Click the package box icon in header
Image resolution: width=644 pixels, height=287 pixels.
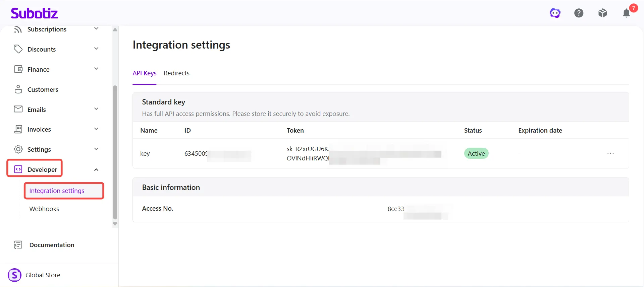[x=603, y=13]
